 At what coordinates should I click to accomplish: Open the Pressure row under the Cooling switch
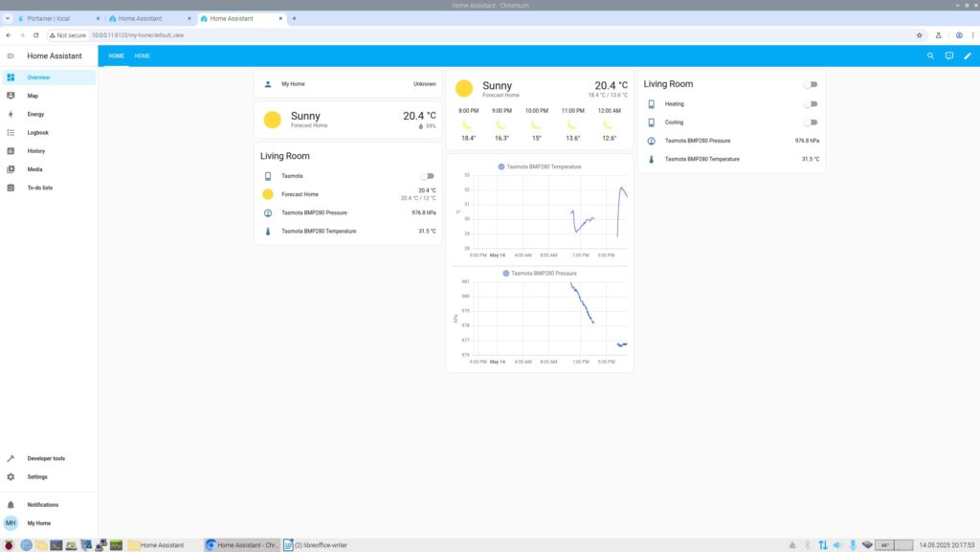[731, 142]
